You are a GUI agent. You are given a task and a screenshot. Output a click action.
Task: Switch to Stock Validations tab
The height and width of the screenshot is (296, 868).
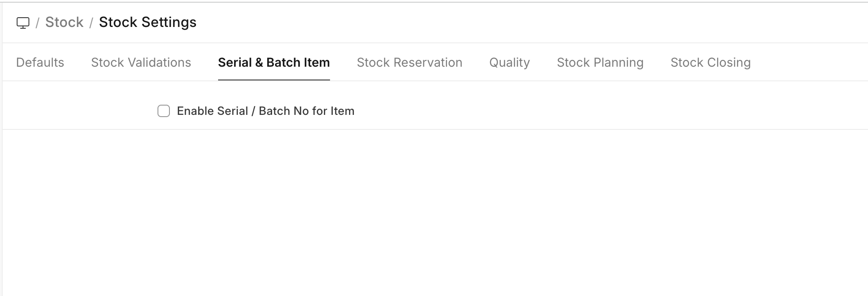[x=141, y=63]
